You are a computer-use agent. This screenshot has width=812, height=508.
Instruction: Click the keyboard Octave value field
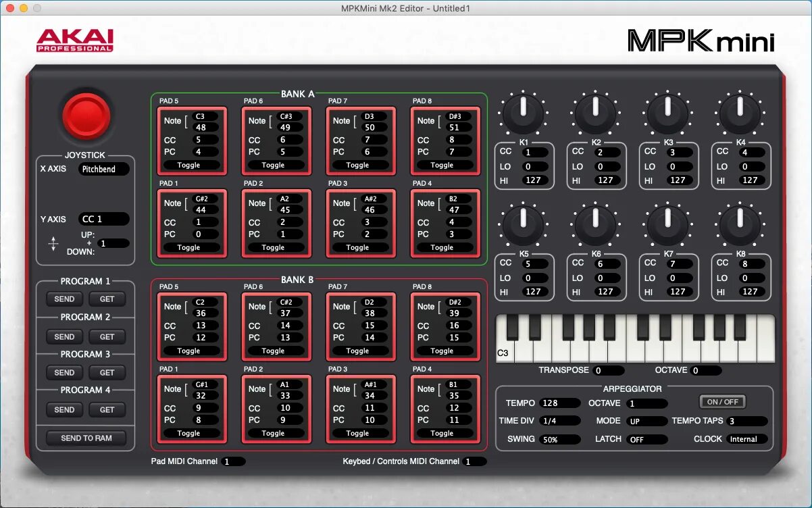tap(707, 370)
